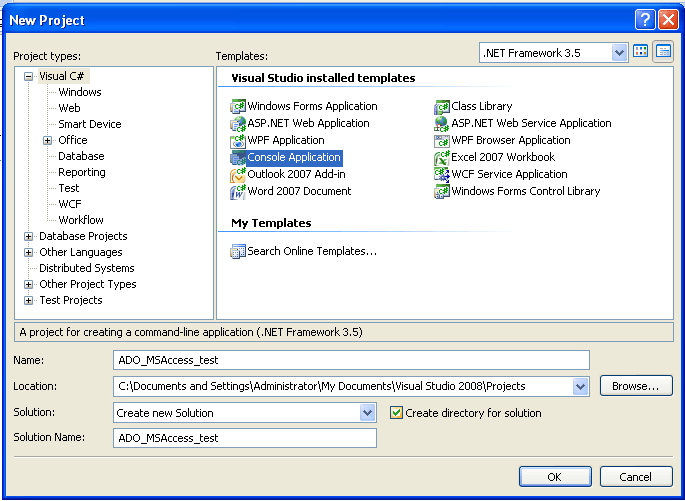This screenshot has width=685, height=501.
Task: Select the Excel 2007 Workbook template icon
Action: (x=442, y=157)
